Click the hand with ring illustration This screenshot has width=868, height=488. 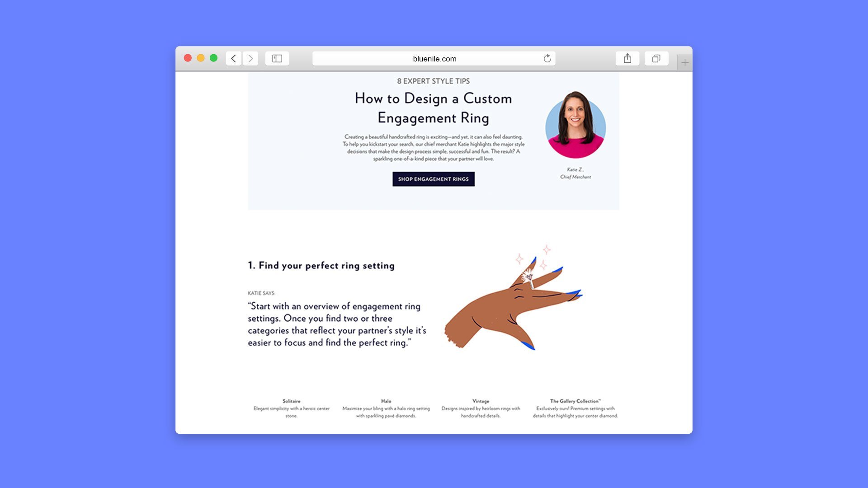click(x=513, y=300)
